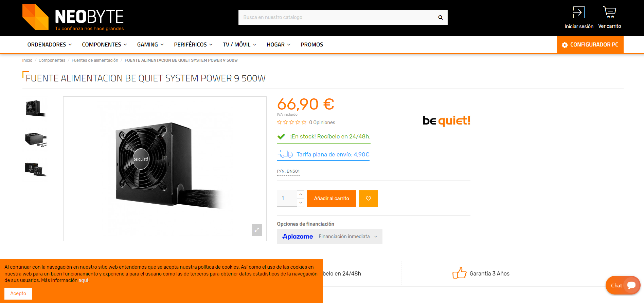Enlarge the product image with the expand icon
Screen dimensions: 644x304
(257, 230)
